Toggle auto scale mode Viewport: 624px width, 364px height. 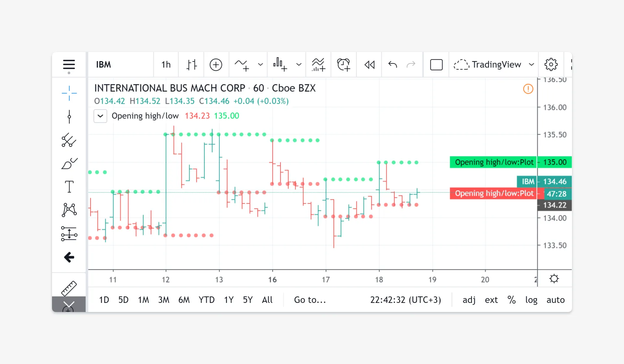point(555,300)
